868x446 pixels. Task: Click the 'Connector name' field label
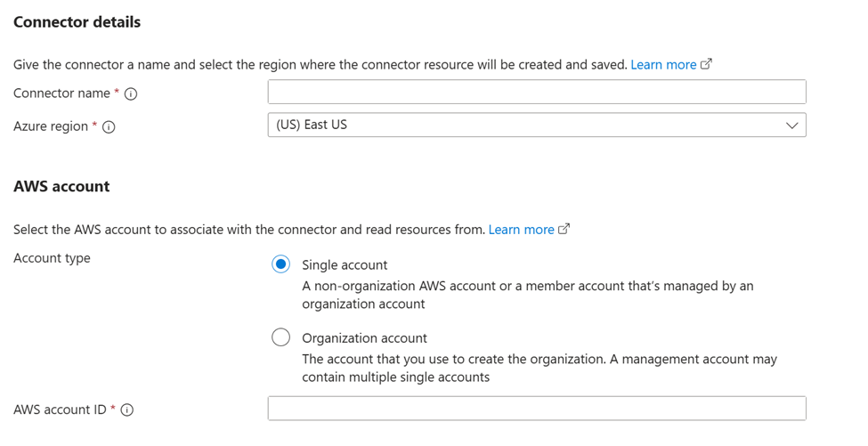(61, 93)
